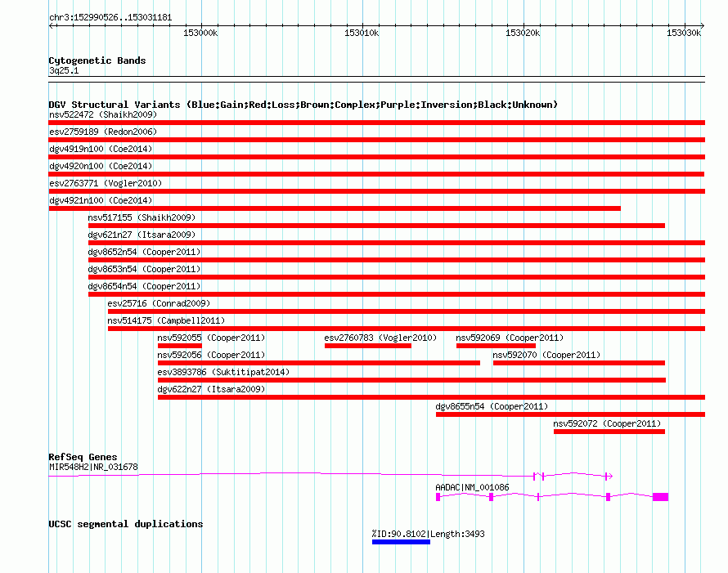Select the Cytogenetic Bands track title
This screenshot has width=728, height=573.
click(97, 60)
